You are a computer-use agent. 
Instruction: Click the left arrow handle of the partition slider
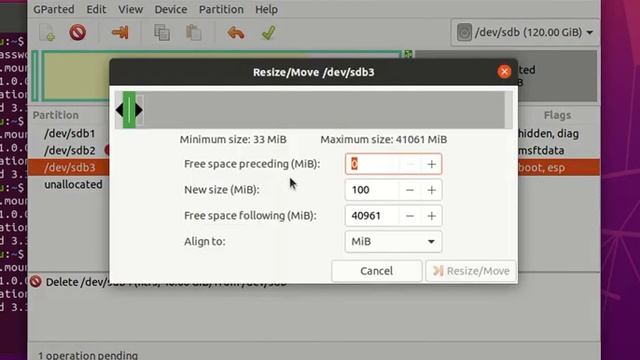pyautogui.click(x=119, y=110)
